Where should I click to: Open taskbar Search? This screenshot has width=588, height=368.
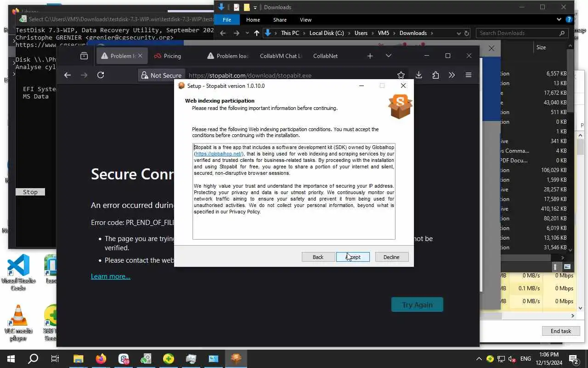click(33, 359)
